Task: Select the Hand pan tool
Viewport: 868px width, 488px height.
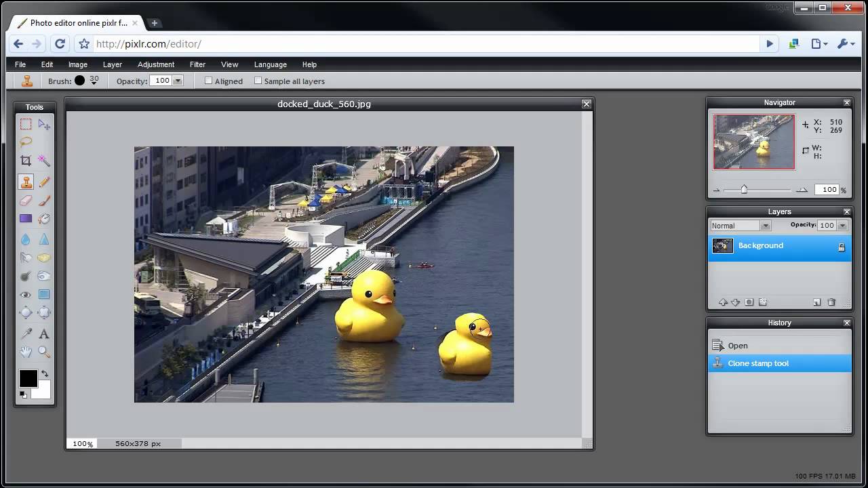Action: coord(26,352)
